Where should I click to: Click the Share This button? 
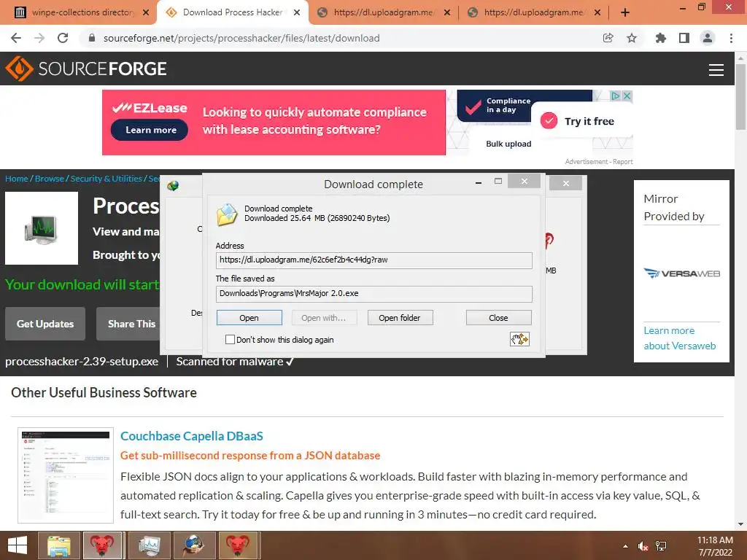click(x=128, y=324)
